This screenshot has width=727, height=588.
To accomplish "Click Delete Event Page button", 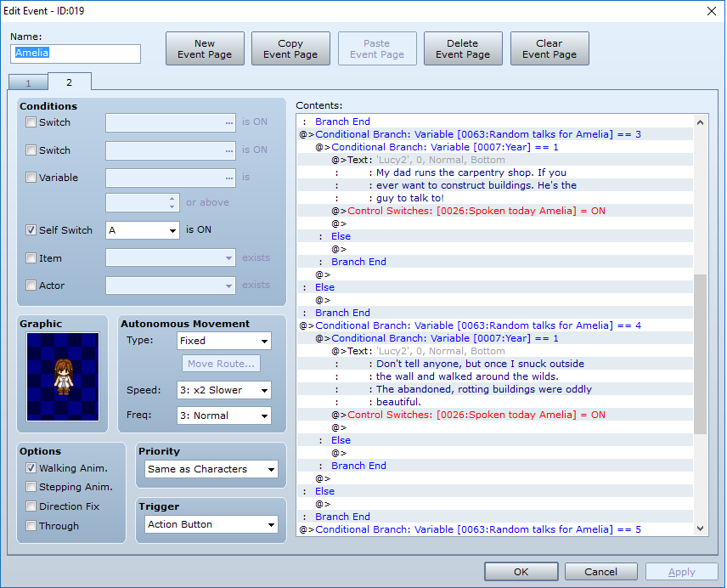I will (463, 48).
